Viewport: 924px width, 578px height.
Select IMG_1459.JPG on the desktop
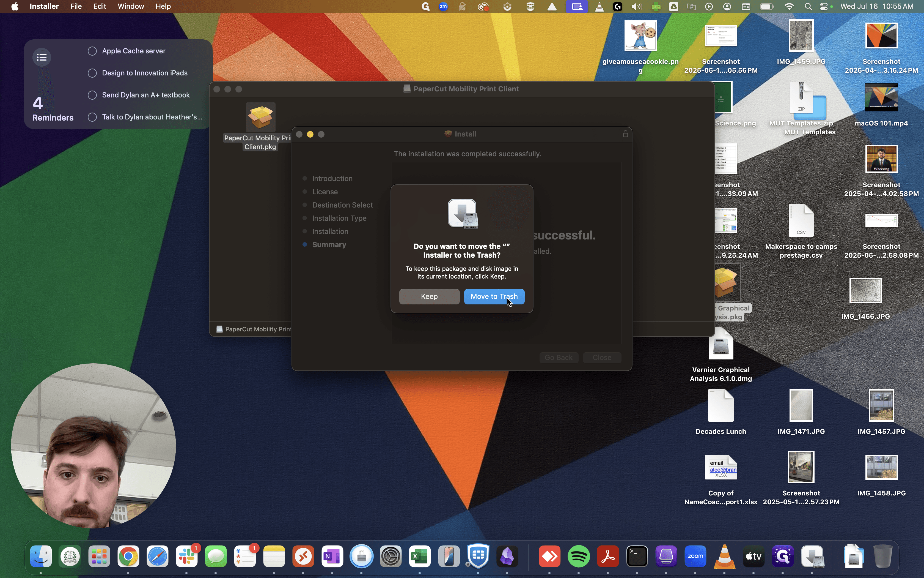tap(801, 36)
